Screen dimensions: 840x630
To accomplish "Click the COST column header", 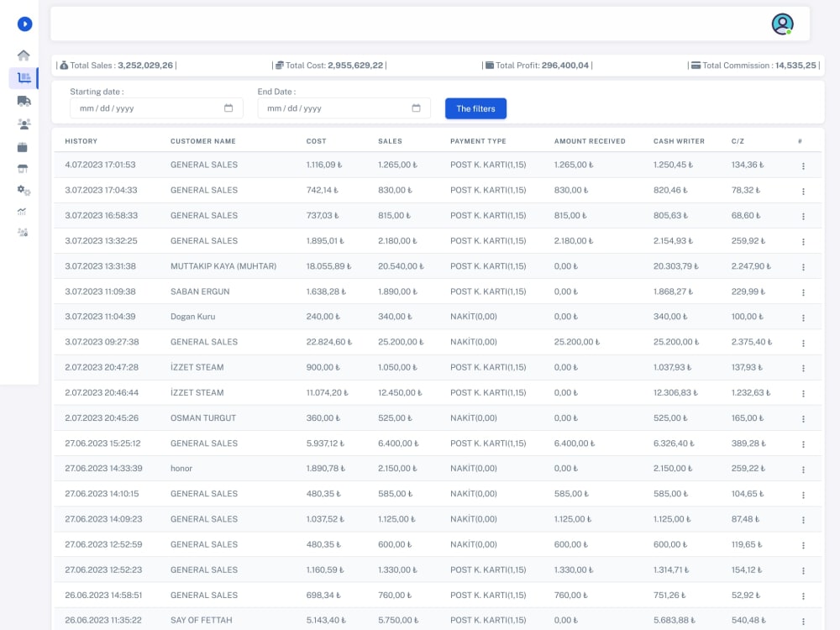I will coord(316,141).
